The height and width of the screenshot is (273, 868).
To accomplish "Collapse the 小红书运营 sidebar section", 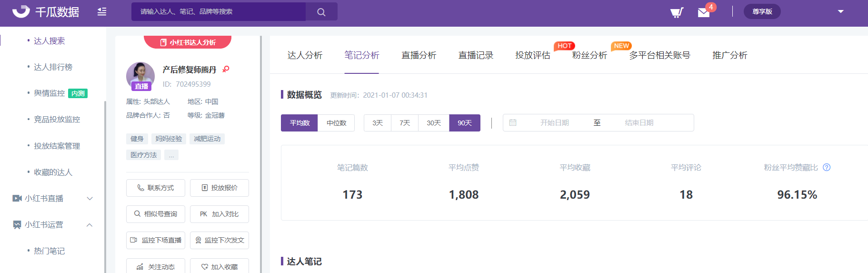I will point(90,225).
